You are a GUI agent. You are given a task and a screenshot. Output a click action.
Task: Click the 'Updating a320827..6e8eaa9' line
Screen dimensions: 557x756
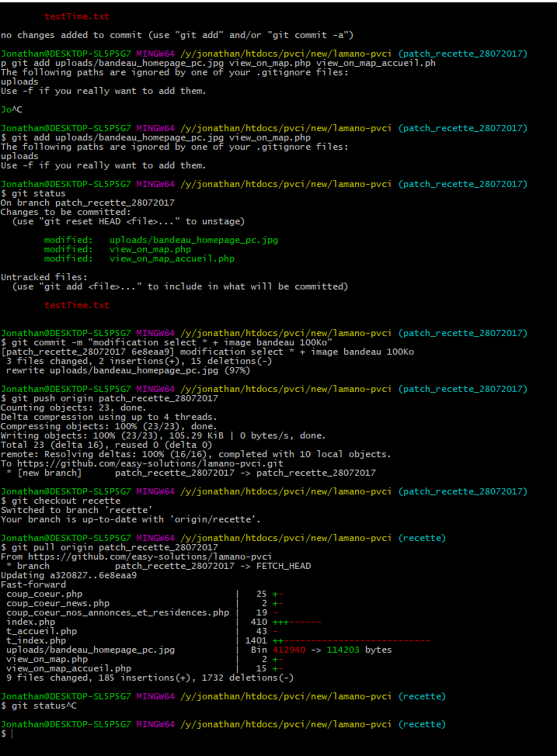click(x=69, y=575)
